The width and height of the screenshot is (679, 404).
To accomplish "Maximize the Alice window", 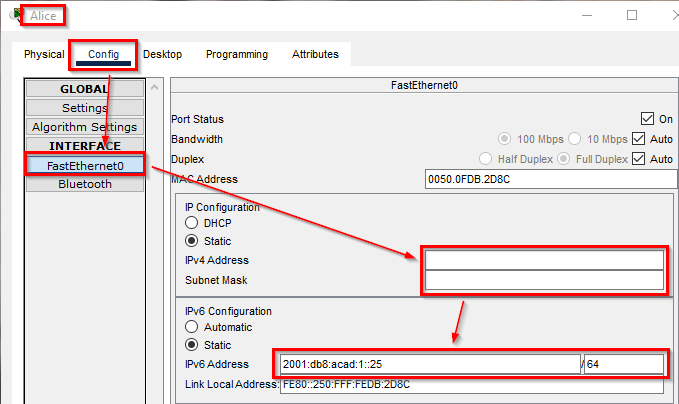I will 632,15.
